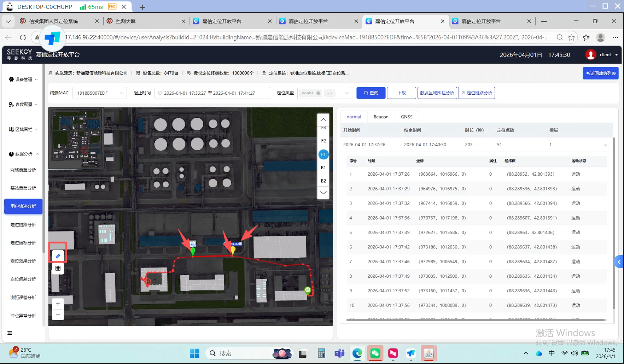
Task: Collapse the sidebar with hamburger icon
Action: 10,333
